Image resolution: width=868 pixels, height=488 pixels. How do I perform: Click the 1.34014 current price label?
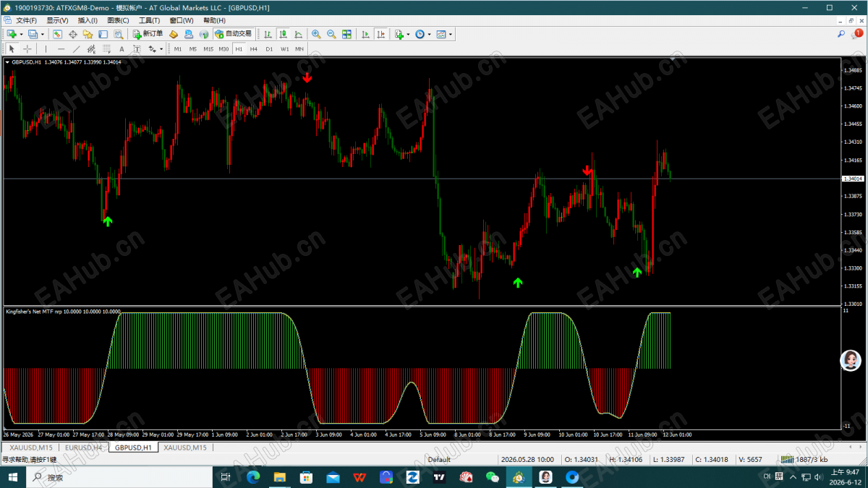click(853, 179)
